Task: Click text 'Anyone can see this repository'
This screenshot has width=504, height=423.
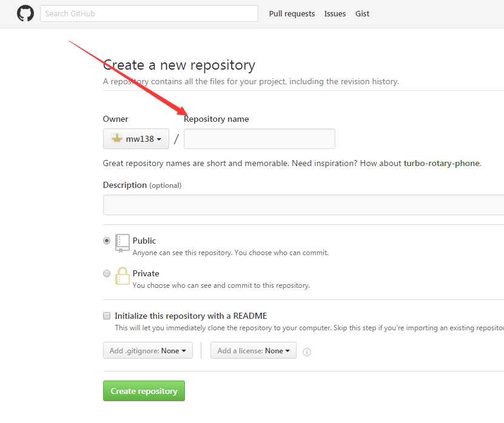Action: [183, 253]
